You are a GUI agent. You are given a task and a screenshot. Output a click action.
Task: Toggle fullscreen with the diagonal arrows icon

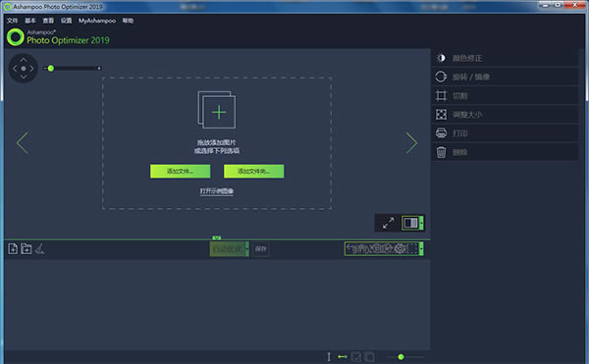click(388, 223)
